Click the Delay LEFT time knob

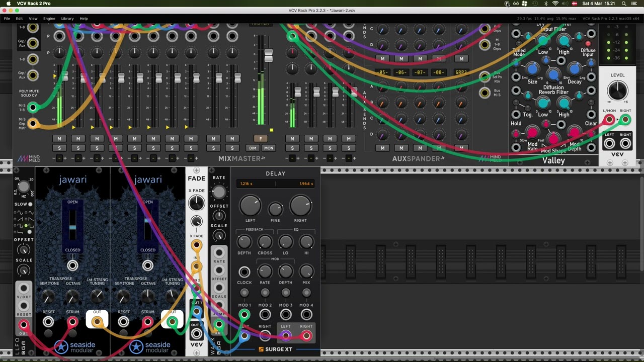(250, 206)
